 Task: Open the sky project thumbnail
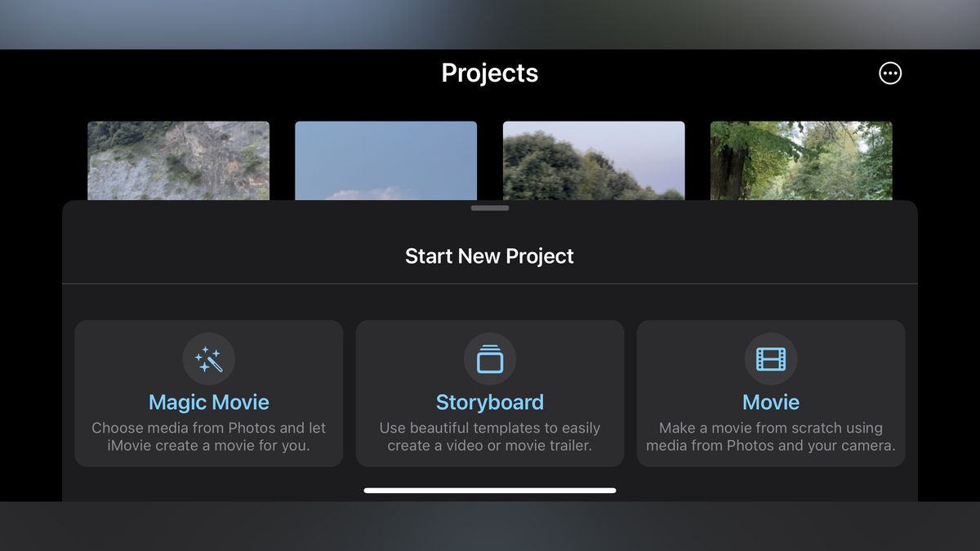coord(385,159)
